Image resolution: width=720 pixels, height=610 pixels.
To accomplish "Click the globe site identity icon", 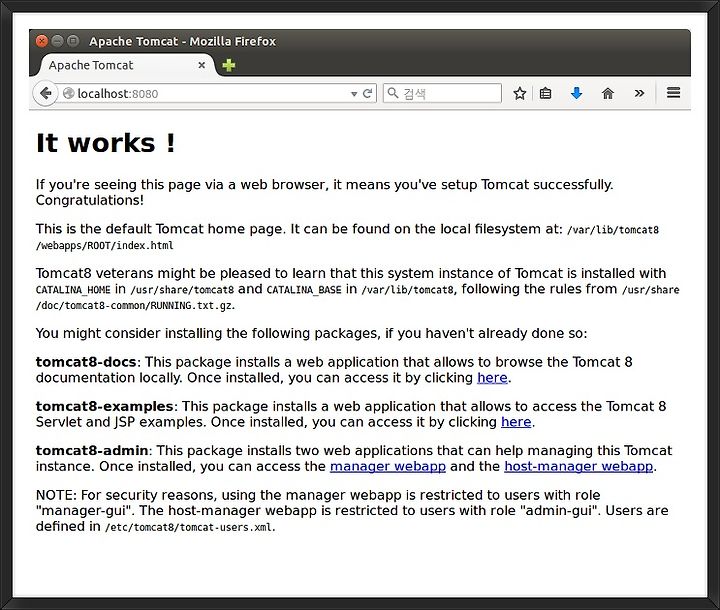I will tap(68, 94).
